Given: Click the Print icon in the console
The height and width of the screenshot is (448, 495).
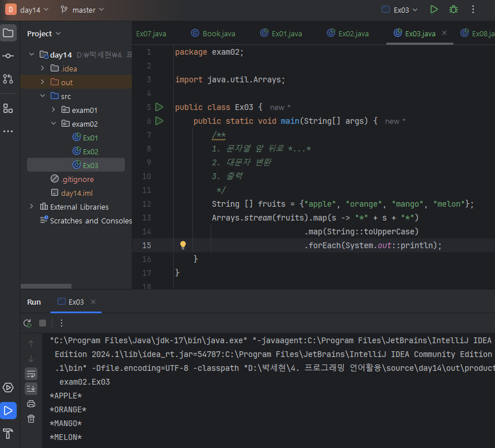Looking at the screenshot, I should click(31, 404).
